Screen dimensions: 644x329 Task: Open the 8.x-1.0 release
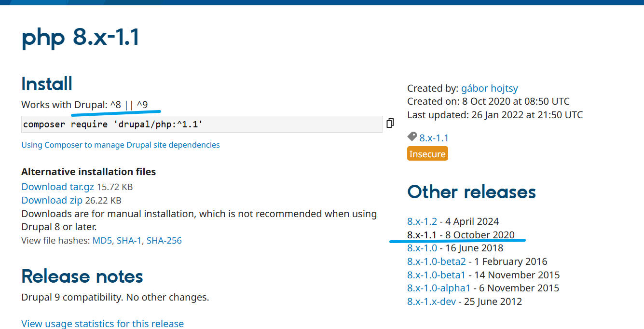pyautogui.click(x=422, y=248)
